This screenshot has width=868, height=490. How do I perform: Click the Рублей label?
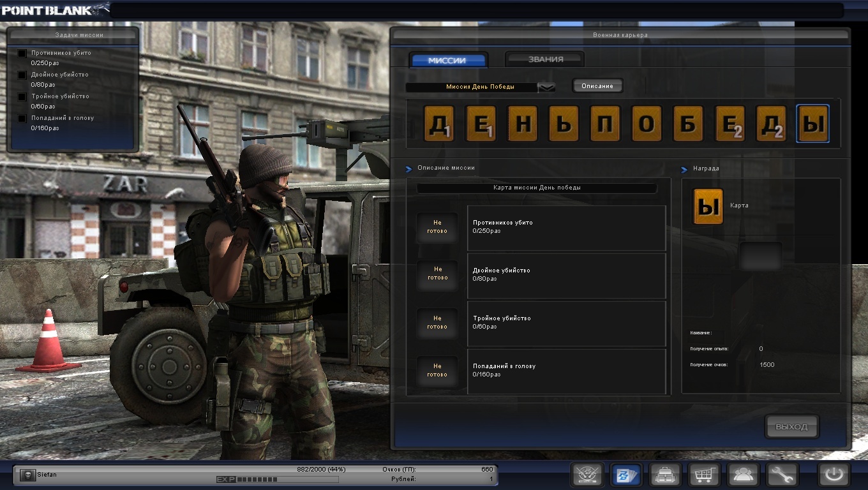[x=403, y=479]
